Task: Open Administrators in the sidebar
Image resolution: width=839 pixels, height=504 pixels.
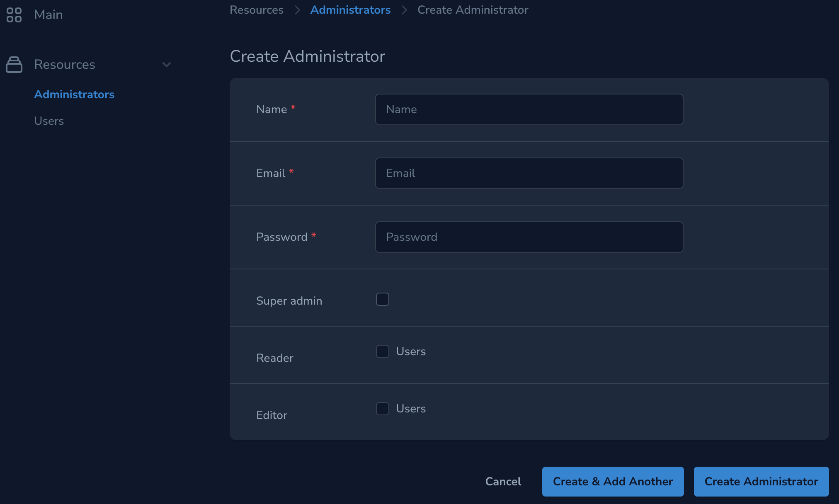Action: [74, 94]
